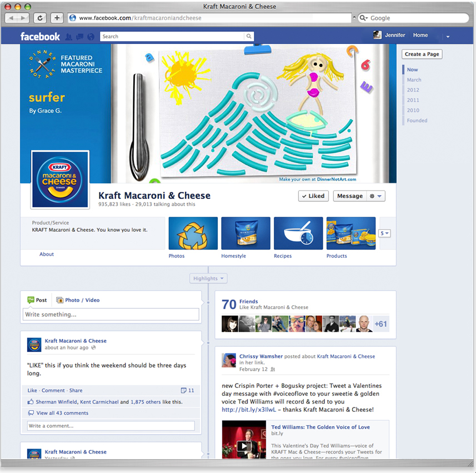Jump to 2011 in the timeline

pos(413,100)
